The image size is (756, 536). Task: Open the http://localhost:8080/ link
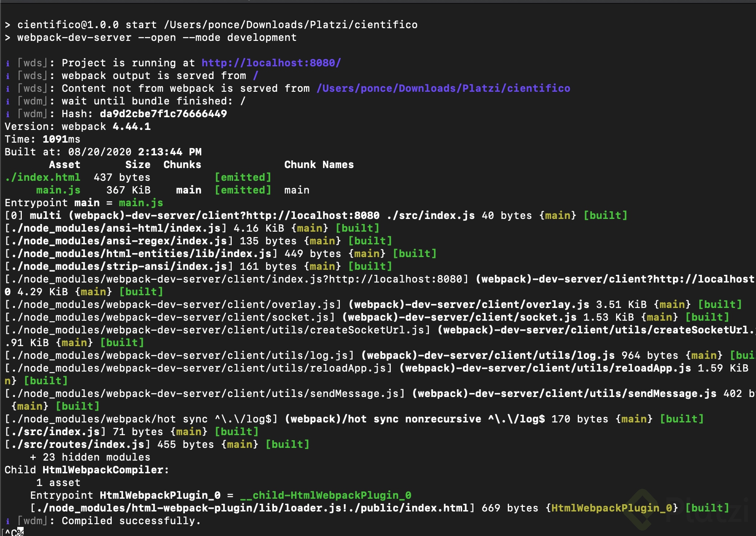pos(271,63)
